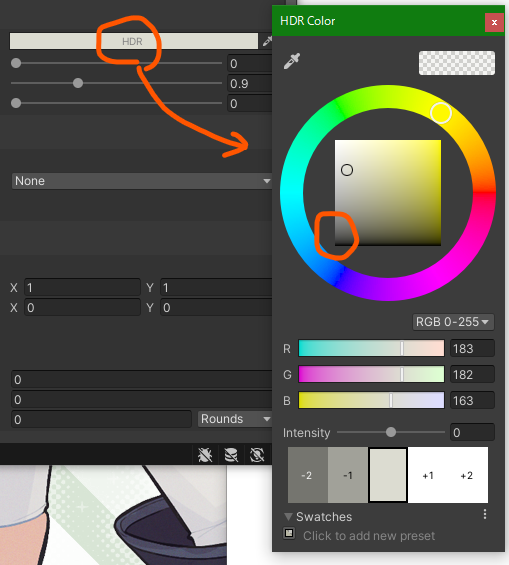
Task: Click the stacked-layers icon in status bar
Action: pyautogui.click(x=231, y=455)
